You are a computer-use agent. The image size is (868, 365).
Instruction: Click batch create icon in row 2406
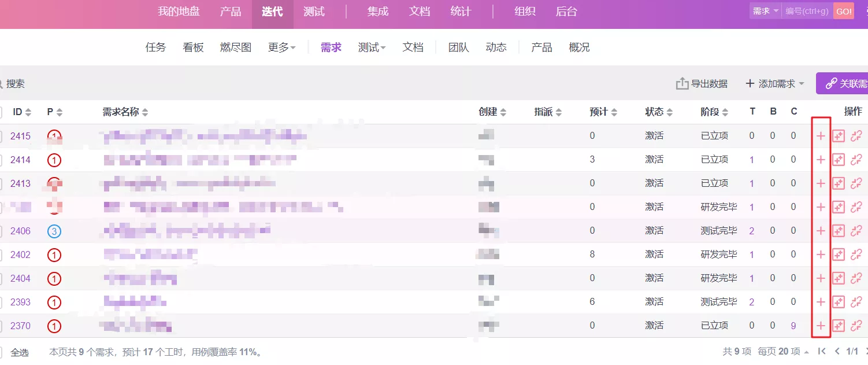pyautogui.click(x=839, y=231)
